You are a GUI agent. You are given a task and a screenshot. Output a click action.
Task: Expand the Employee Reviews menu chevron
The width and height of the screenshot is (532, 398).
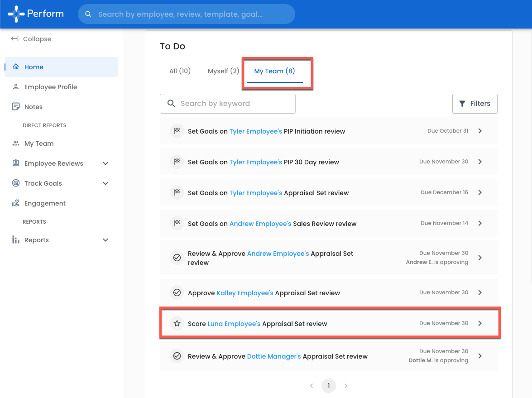(105, 163)
